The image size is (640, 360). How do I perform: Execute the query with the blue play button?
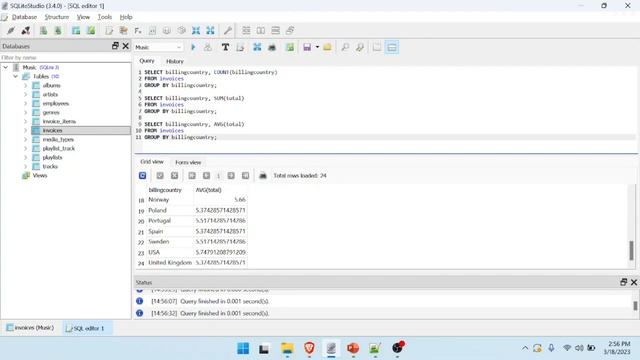(x=193, y=47)
